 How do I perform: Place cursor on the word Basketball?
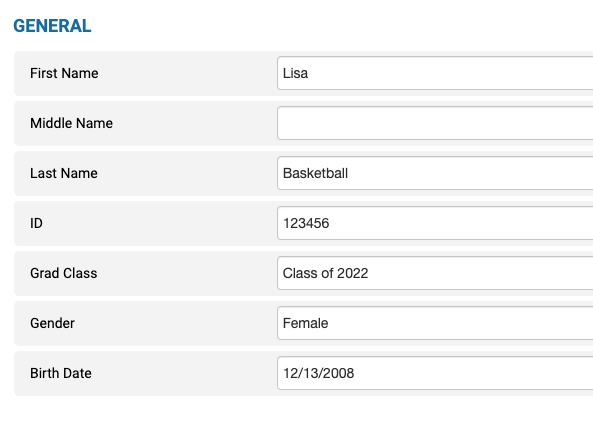tap(315, 173)
